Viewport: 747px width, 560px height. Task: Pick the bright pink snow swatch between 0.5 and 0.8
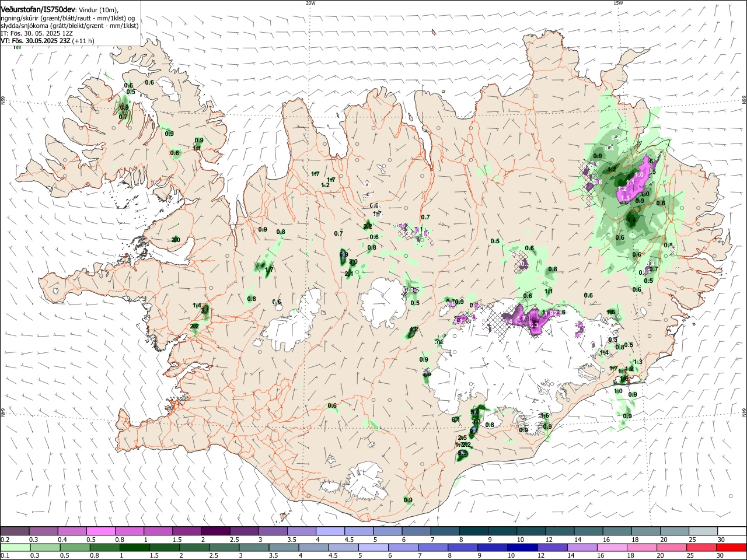tap(101, 531)
